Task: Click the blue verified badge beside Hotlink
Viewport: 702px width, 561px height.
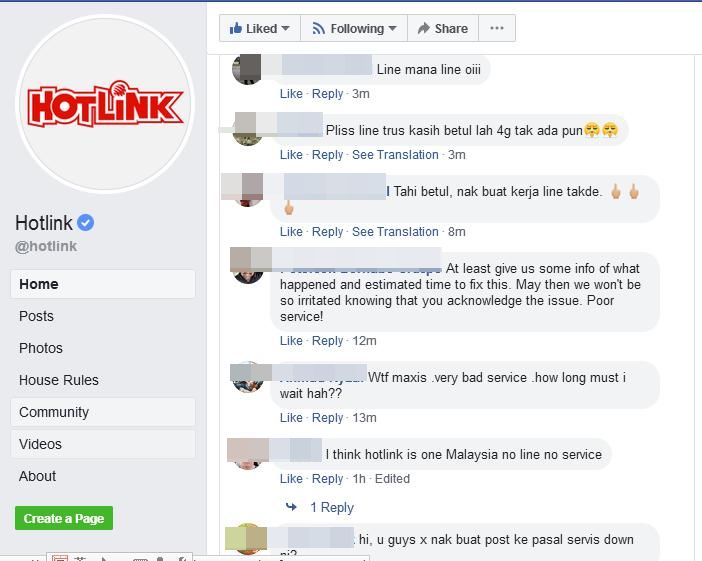Action: pos(85,223)
